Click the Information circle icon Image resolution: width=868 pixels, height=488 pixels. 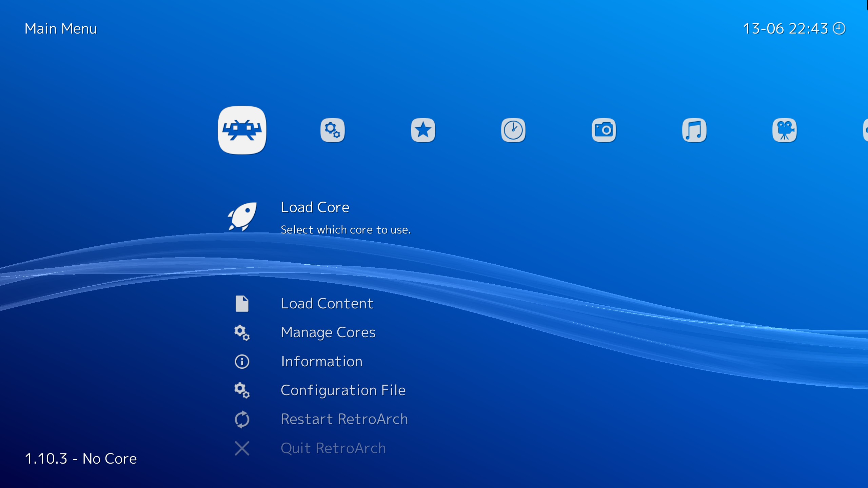click(x=242, y=362)
